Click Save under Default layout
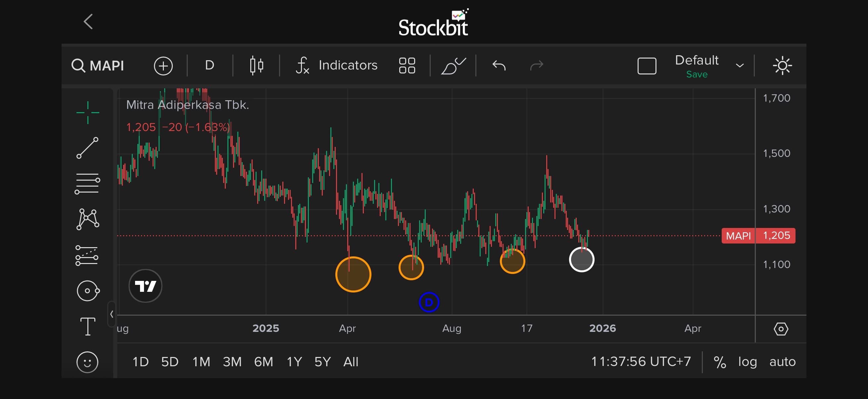868x399 pixels. click(x=697, y=74)
